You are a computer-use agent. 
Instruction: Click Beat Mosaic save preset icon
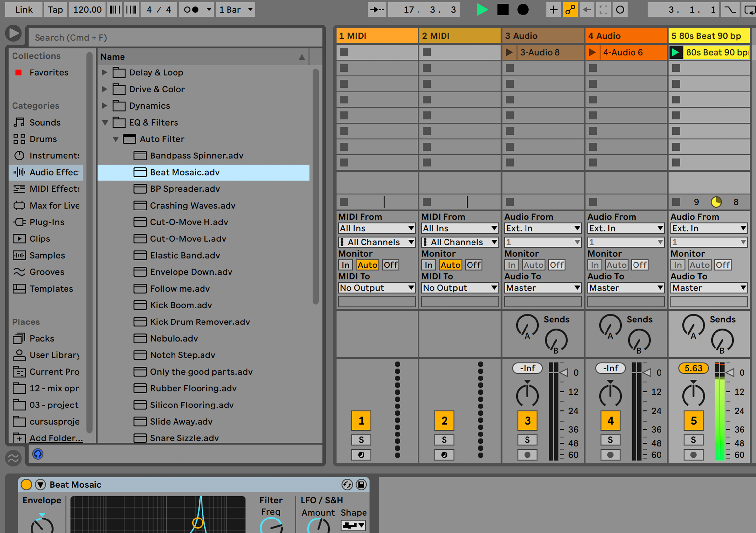[x=361, y=485]
